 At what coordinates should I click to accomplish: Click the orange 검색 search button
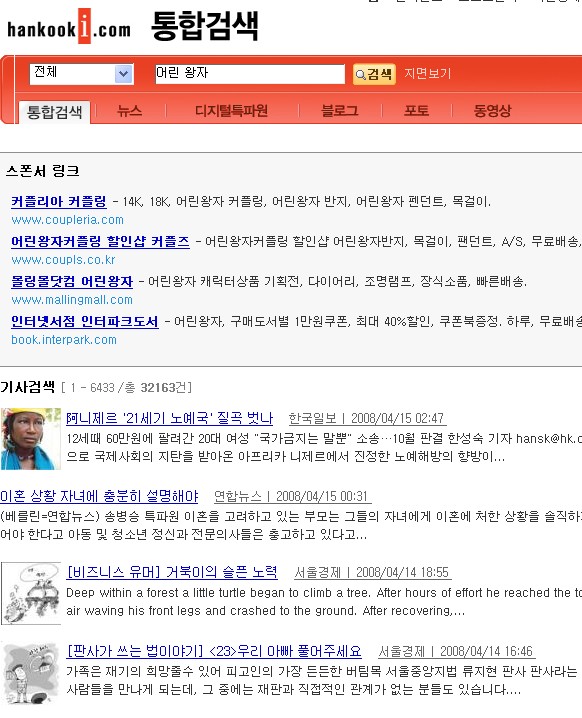pyautogui.click(x=374, y=74)
